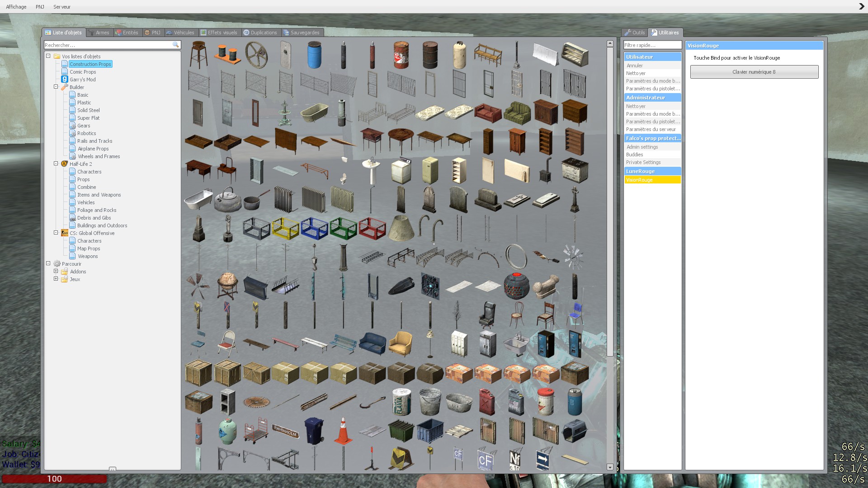Select the large valve wheel prop
The image size is (868, 488).
click(256, 55)
